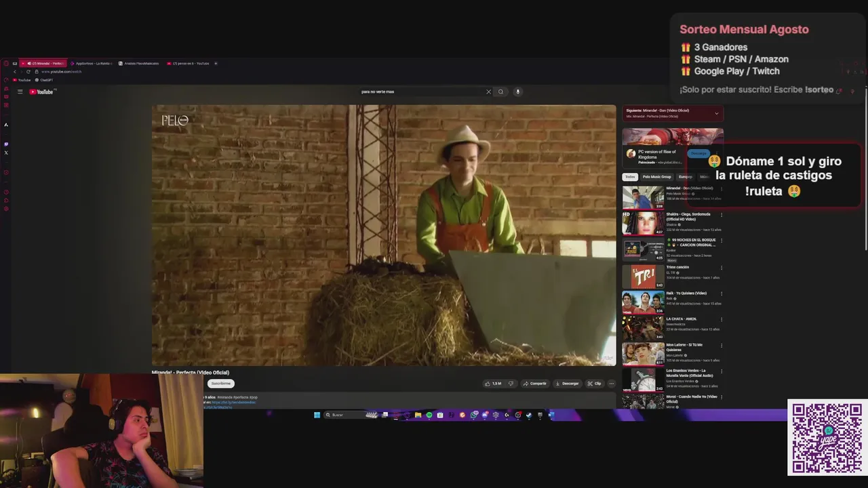The height and width of the screenshot is (488, 868).
Task: Open options for Triste canción video
Action: [721, 268]
